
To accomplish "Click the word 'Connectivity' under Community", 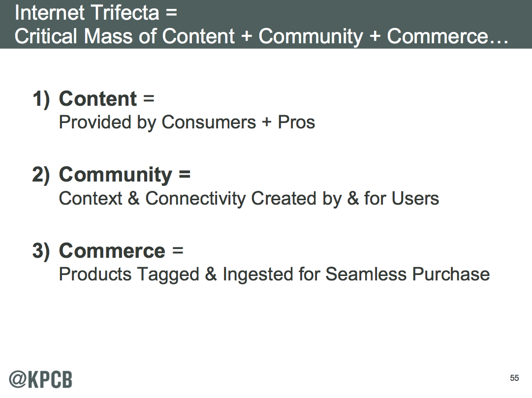I will pos(195,199).
